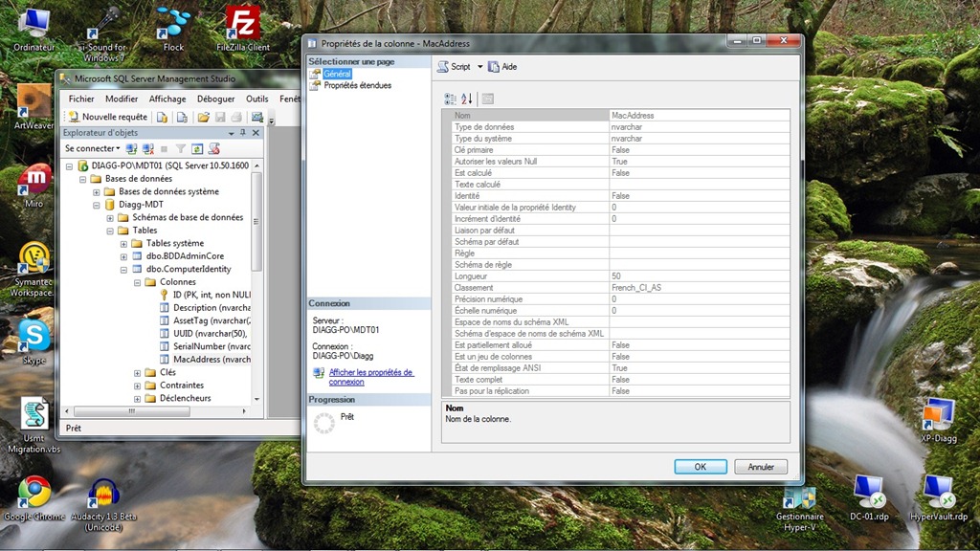Open the Symantec Workspace desktop shortcut
Image resolution: width=980 pixels, height=551 pixels.
(33, 270)
